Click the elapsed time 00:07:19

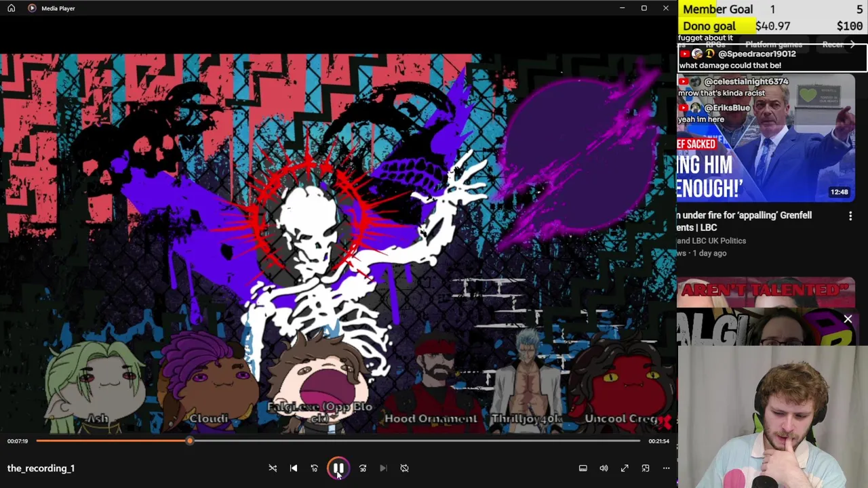[x=18, y=441]
